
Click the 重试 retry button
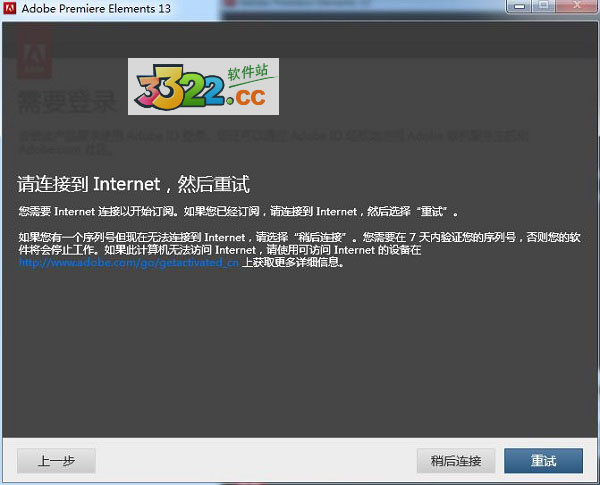(543, 461)
